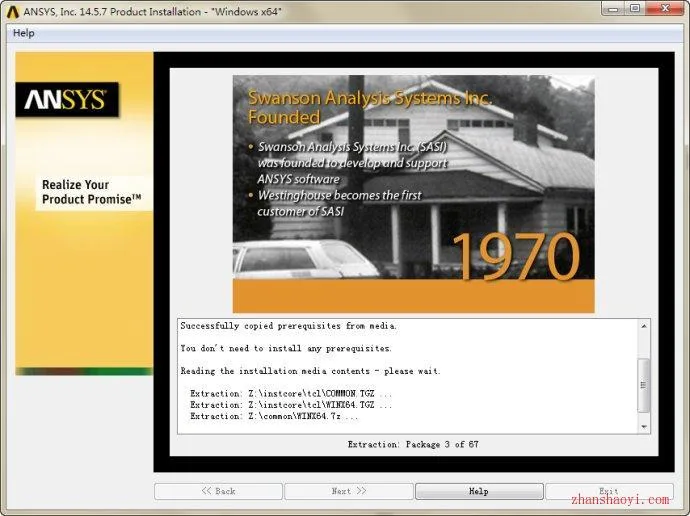Image resolution: width=690 pixels, height=516 pixels.
Task: Click the log scrollbar down arrow
Action: coord(644,427)
